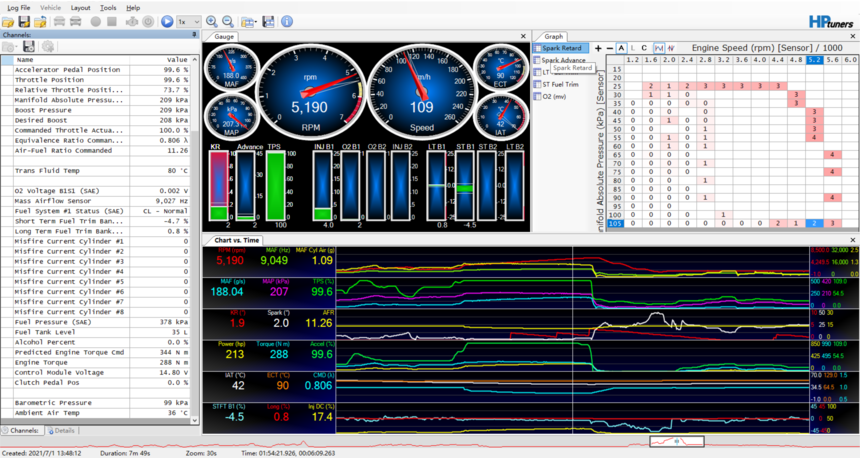Click the channel list scroll-down arrow
Screen dimensions: 860x458
(x=194, y=421)
